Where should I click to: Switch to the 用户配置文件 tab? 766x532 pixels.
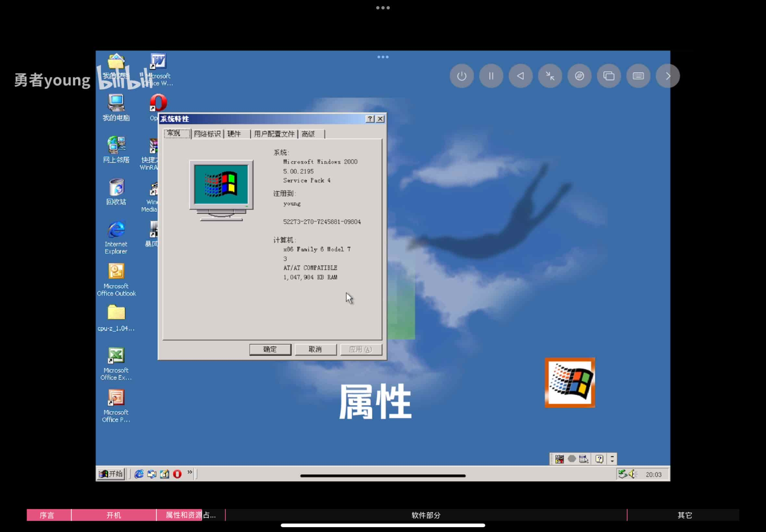point(274,134)
